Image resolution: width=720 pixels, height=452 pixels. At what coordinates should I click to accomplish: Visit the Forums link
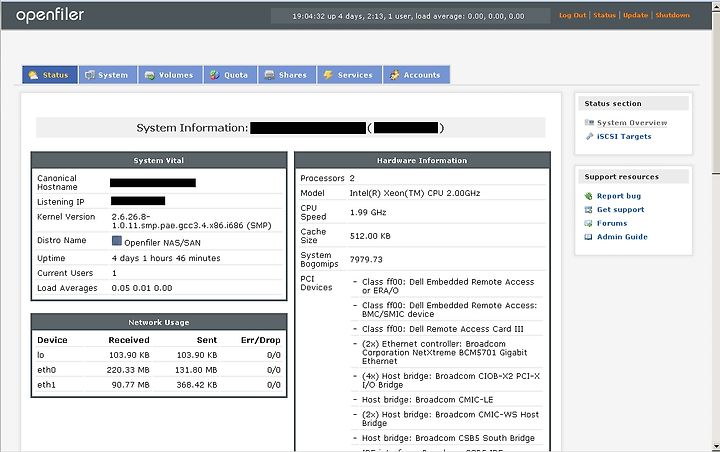click(612, 223)
